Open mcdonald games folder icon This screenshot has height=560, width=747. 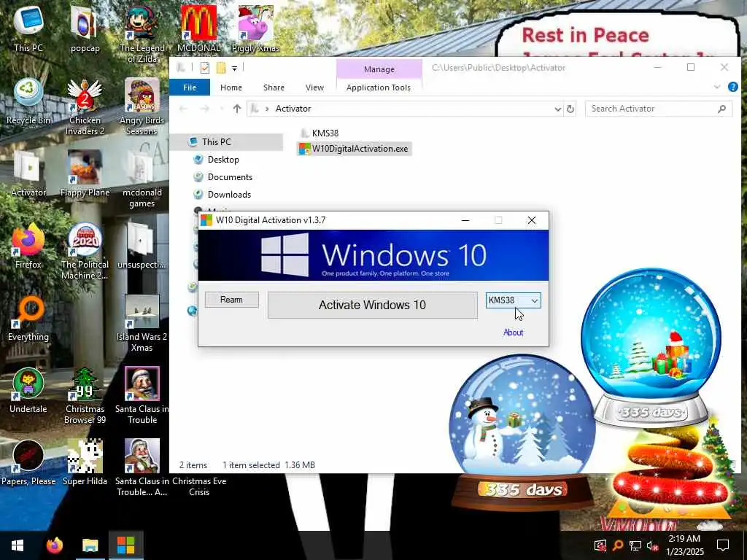coord(142,179)
